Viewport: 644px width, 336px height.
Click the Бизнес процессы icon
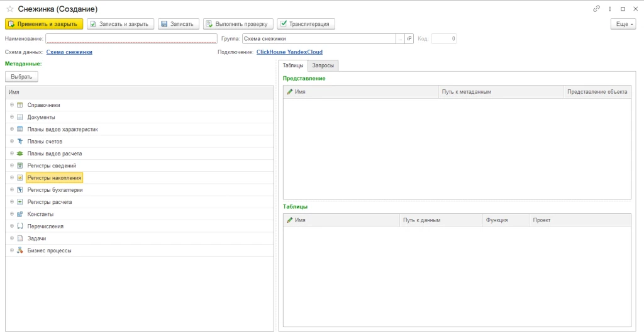click(19, 250)
